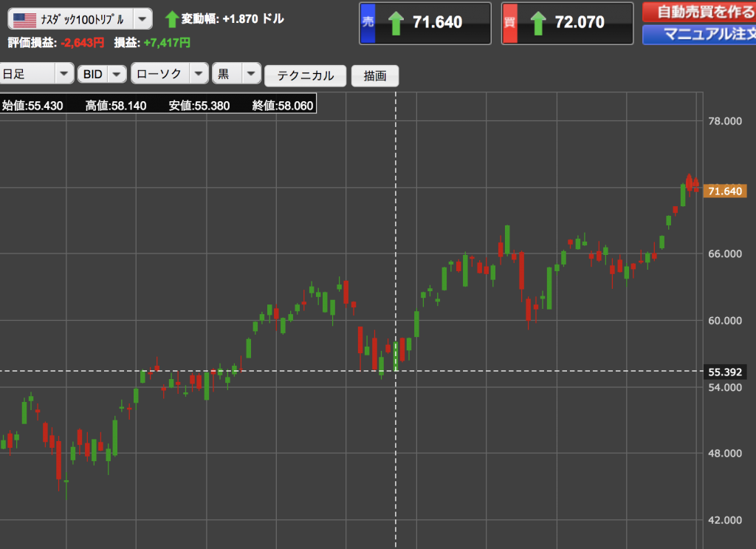
Task: Click the arrow of the instrument selector
Action: [142, 19]
